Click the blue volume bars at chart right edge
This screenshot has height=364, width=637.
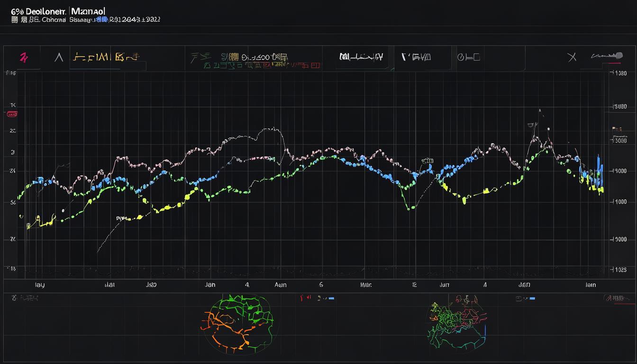(x=599, y=171)
